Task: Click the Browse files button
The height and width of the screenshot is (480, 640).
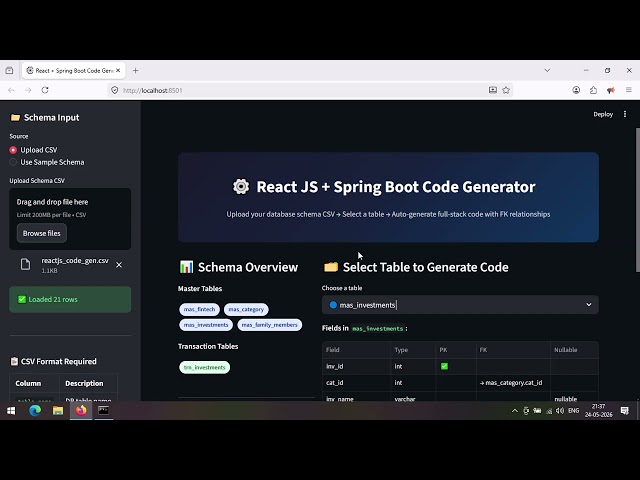Action: click(42, 233)
